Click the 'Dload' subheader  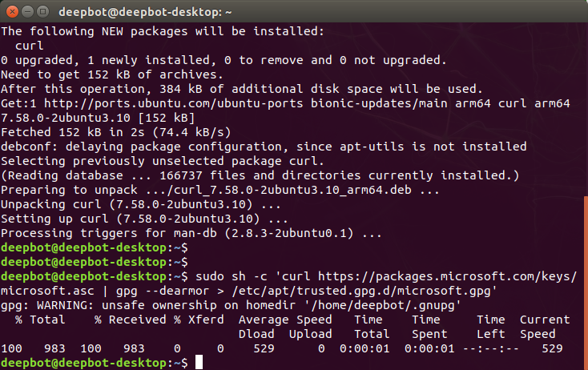[256, 334]
